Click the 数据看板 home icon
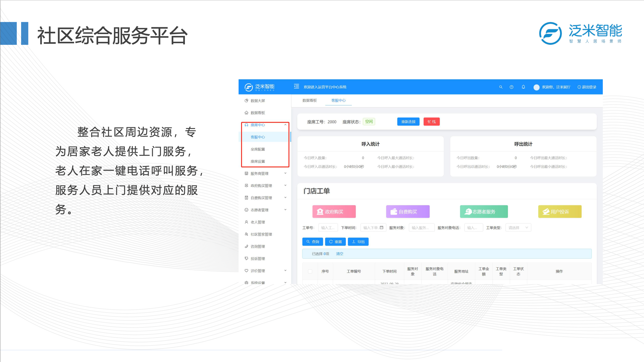Image resolution: width=644 pixels, height=362 pixels. point(246,113)
